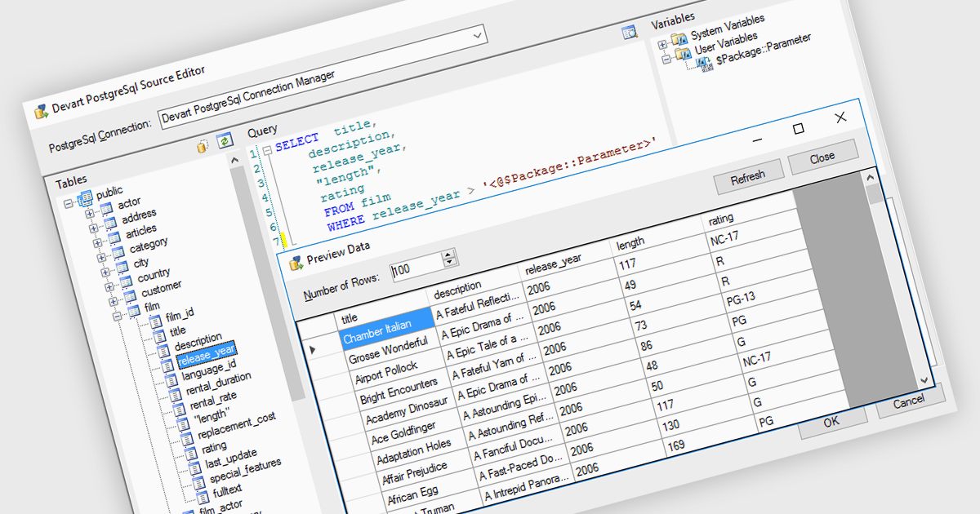Increase Number of Rows with the spinner
The image size is (980, 514).
coord(448,255)
